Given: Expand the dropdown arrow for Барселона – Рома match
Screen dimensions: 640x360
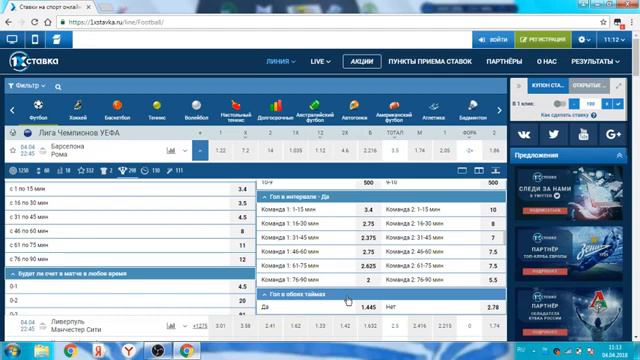Looking at the screenshot, I should pos(185,151).
